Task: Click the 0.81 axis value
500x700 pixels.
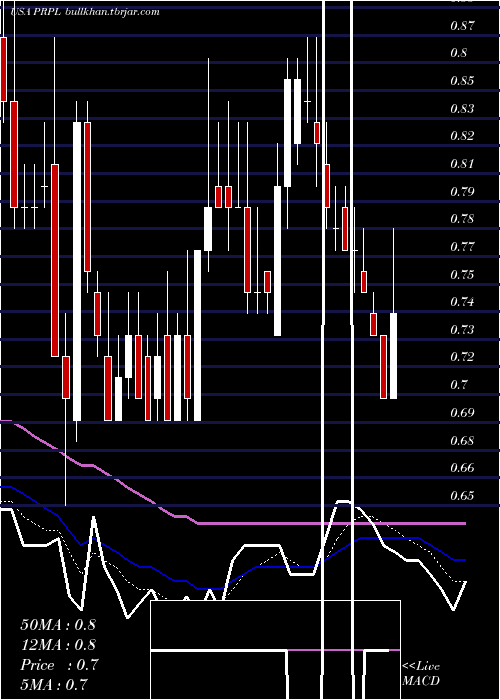Action: (462, 163)
